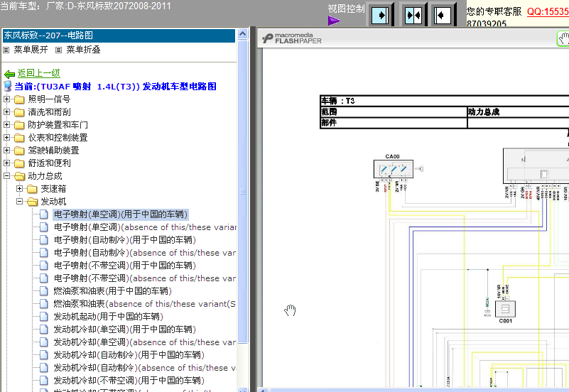Viewport: 569px width, 392px height.
Task: Open 电子喷射(单空调)(用于中国的车辆) diagram
Action: (x=121, y=214)
